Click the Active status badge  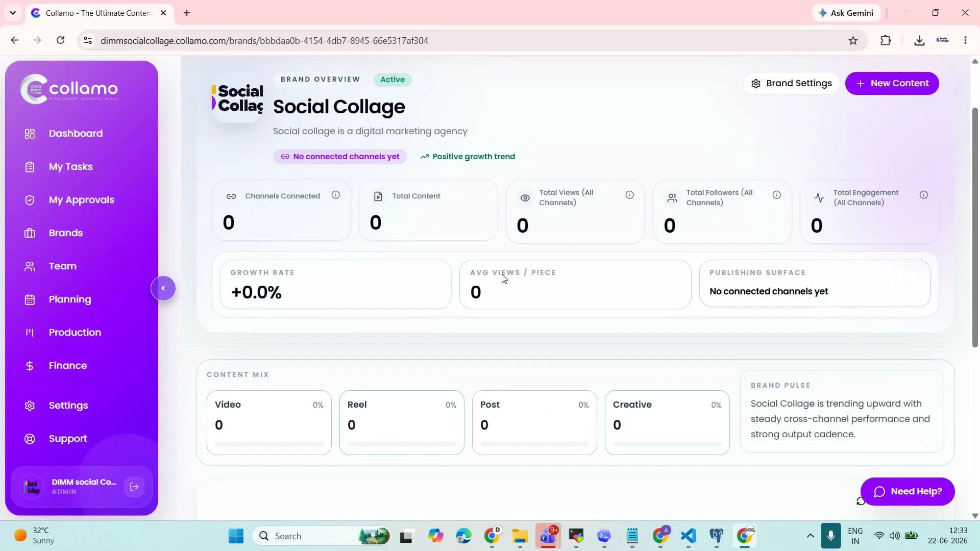tap(393, 80)
